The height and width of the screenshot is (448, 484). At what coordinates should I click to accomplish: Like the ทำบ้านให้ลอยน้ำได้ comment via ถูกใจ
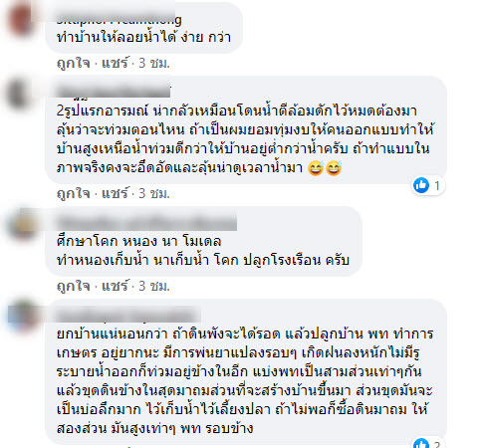pyautogui.click(x=73, y=63)
